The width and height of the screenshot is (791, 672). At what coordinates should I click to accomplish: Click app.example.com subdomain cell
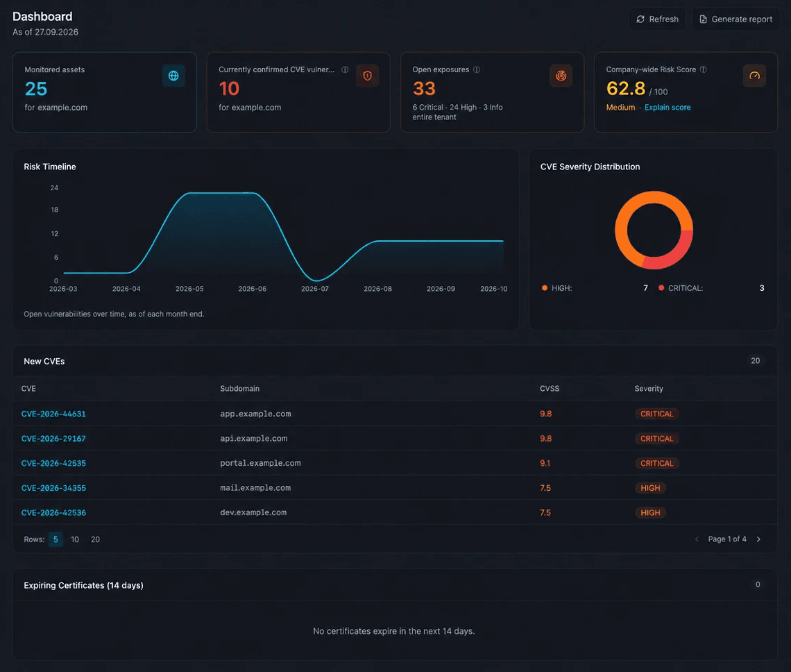pyautogui.click(x=255, y=414)
